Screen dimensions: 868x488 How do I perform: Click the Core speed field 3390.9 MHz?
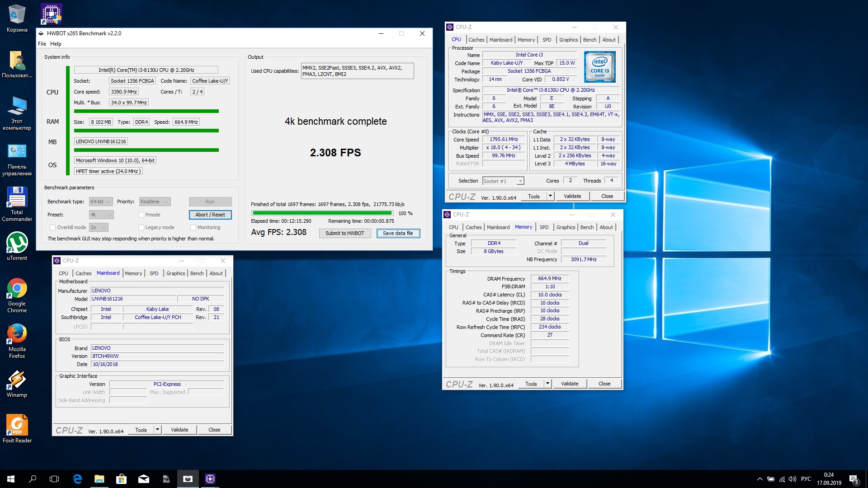pyautogui.click(x=124, y=92)
